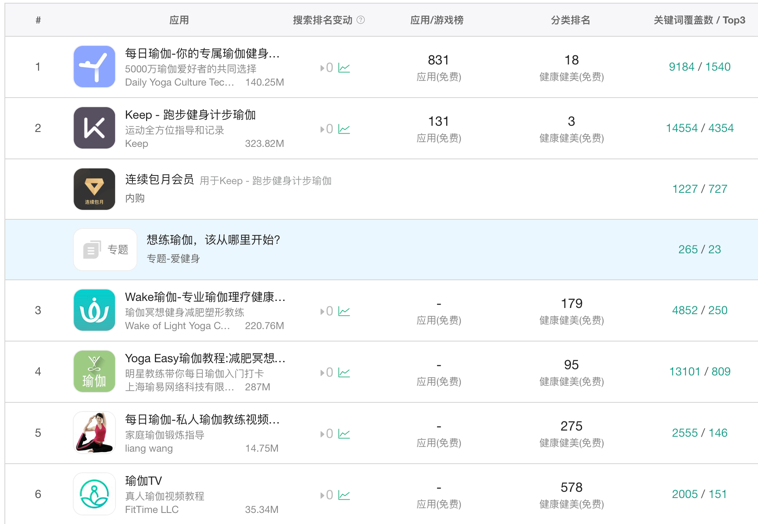Click the 专题 topic badge icon
This screenshot has width=758, height=524.
(105, 249)
